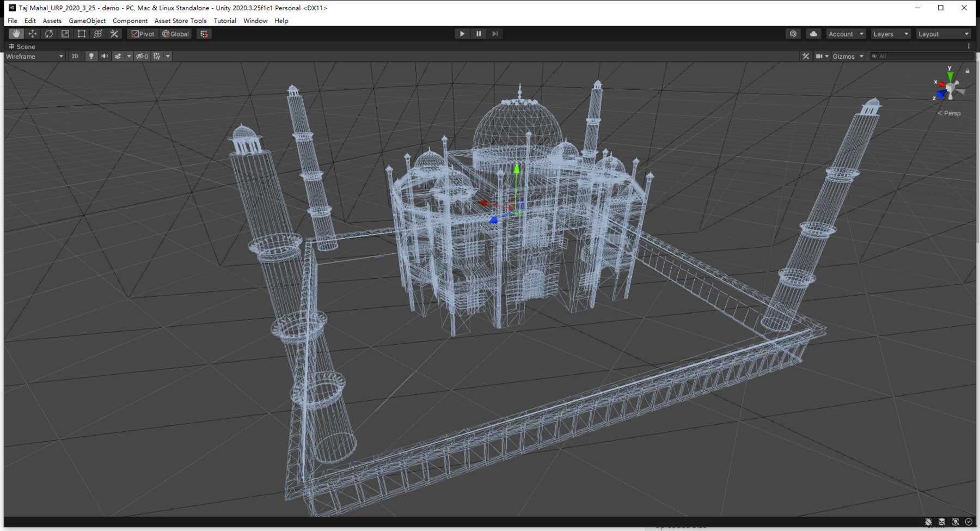Open Scene panel three-dot options menu
This screenshot has height=531, width=980.
point(969,46)
